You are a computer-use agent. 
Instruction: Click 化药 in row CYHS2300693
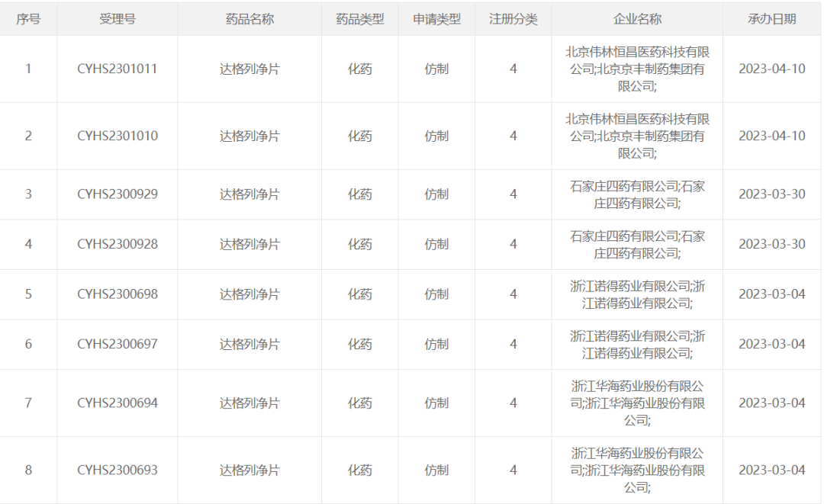(x=360, y=470)
